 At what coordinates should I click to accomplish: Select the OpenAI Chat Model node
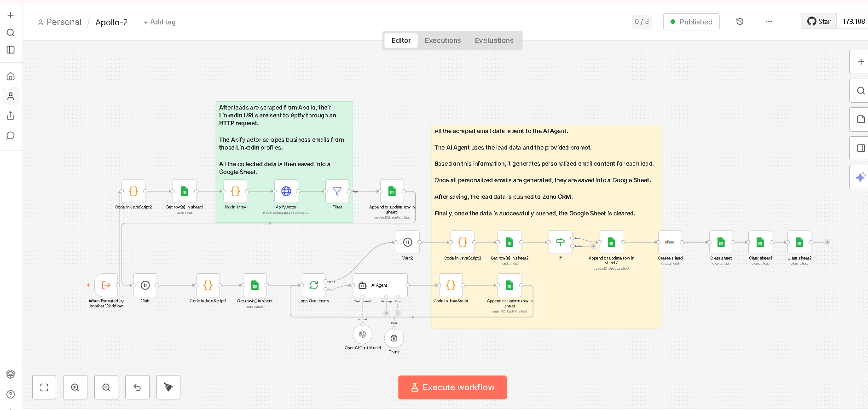(x=363, y=335)
